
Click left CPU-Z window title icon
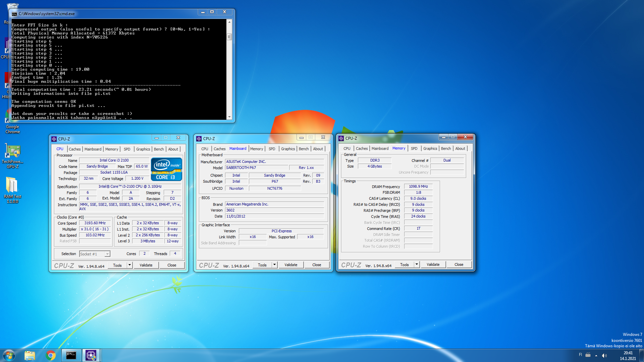click(x=54, y=139)
